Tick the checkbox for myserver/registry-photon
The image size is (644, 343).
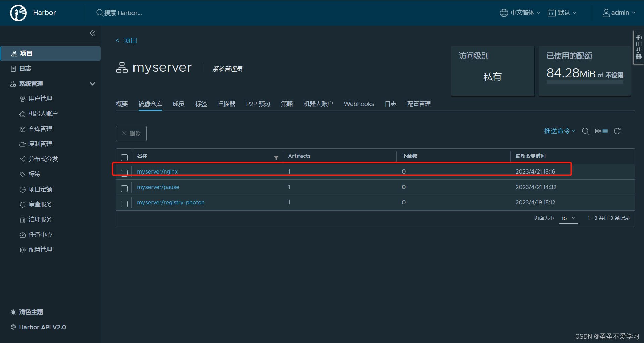[x=124, y=204]
